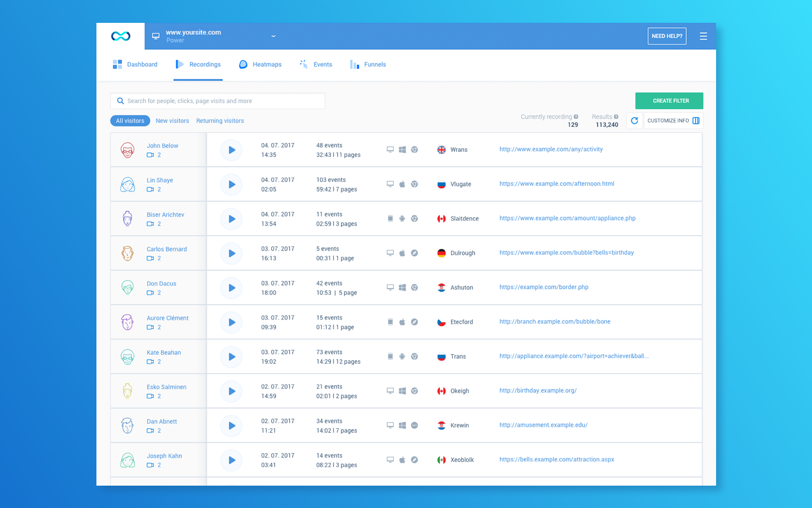This screenshot has width=812, height=508.
Task: Switch to the Heatmaps tab
Action: pyautogui.click(x=260, y=64)
